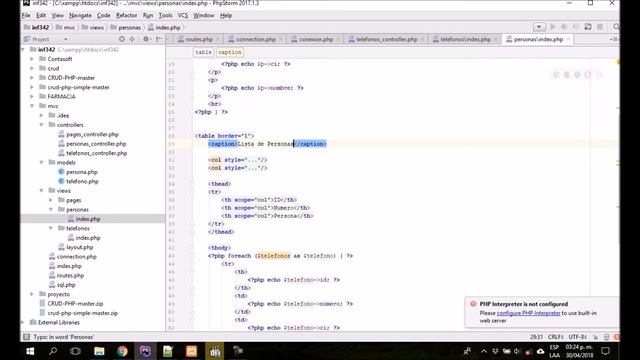Image resolution: width=640 pixels, height=360 pixels.
Task: Collapse the controllers folder
Action: (41, 124)
